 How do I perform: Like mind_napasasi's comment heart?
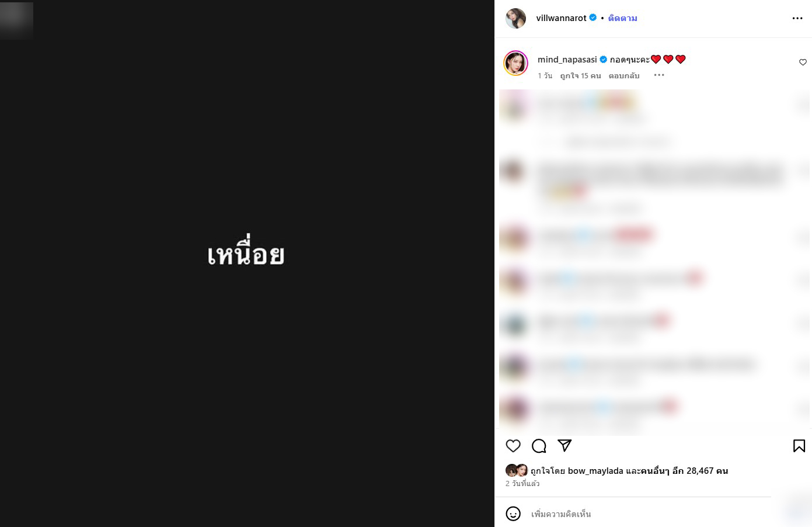point(803,63)
